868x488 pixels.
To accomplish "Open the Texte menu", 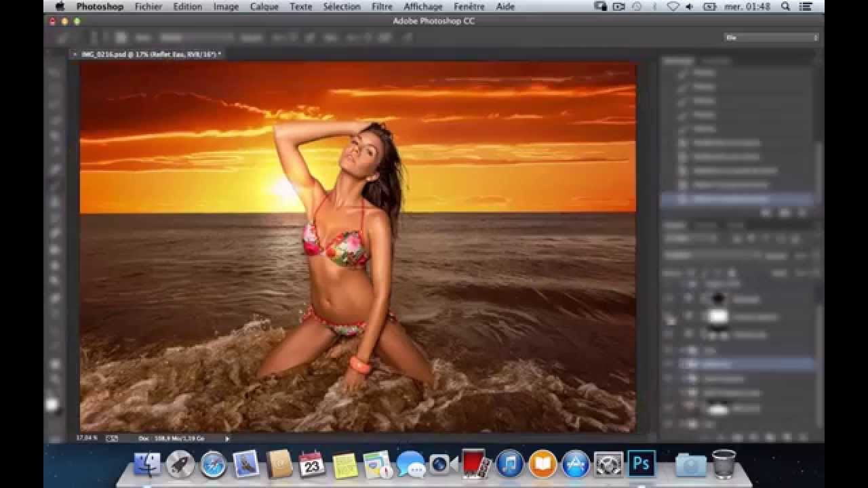I will pos(301,7).
